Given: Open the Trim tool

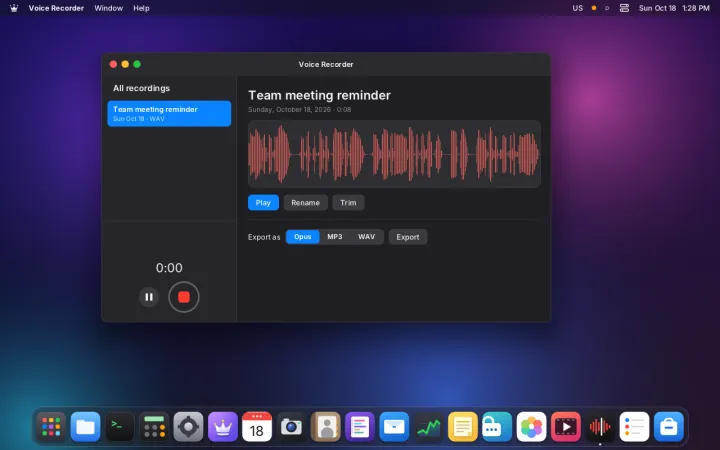Looking at the screenshot, I should click(348, 202).
